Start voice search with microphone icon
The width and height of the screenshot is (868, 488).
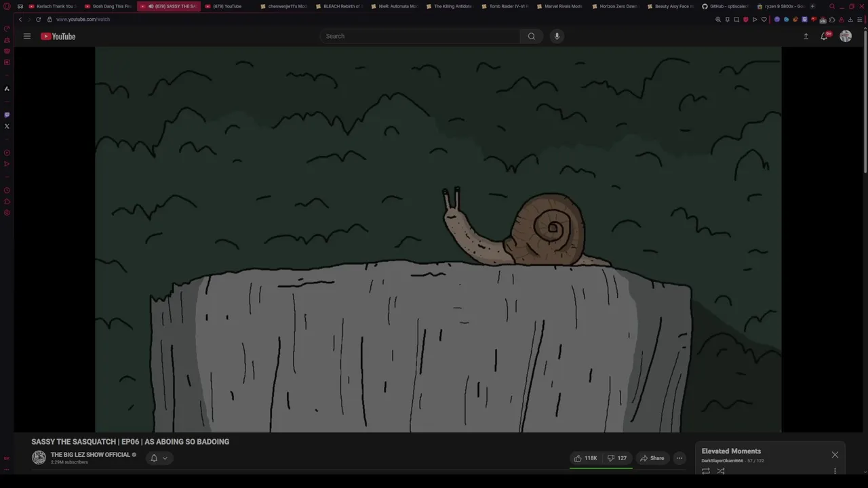pos(557,36)
